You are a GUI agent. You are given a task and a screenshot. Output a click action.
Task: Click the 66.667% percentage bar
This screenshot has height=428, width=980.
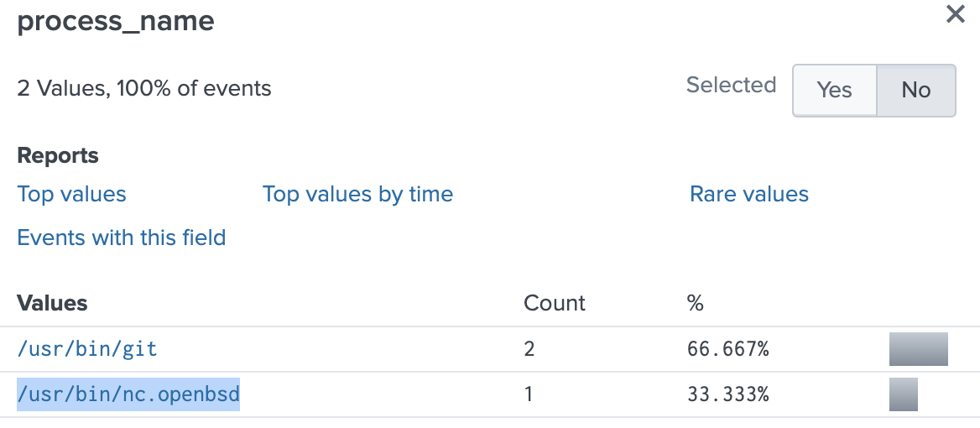coord(918,348)
